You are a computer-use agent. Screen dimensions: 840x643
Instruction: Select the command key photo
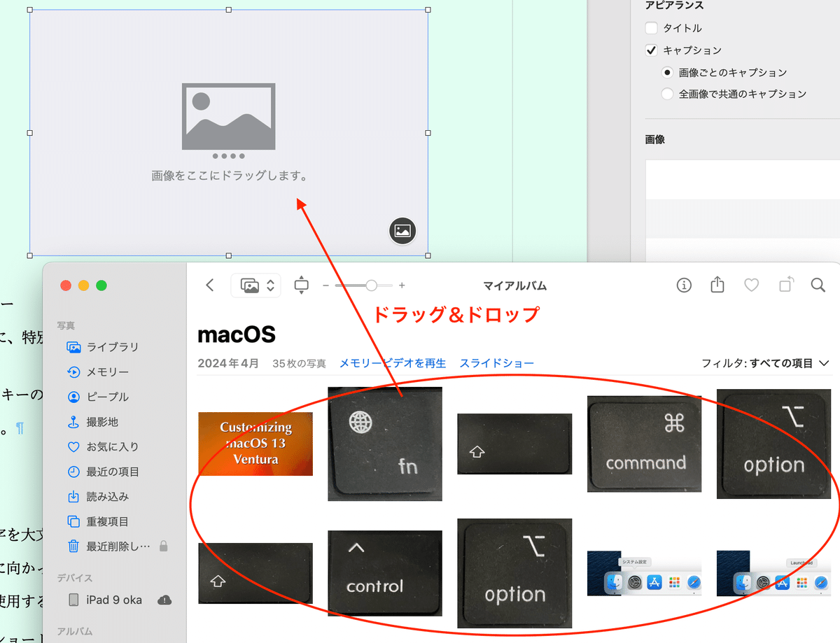(x=645, y=444)
